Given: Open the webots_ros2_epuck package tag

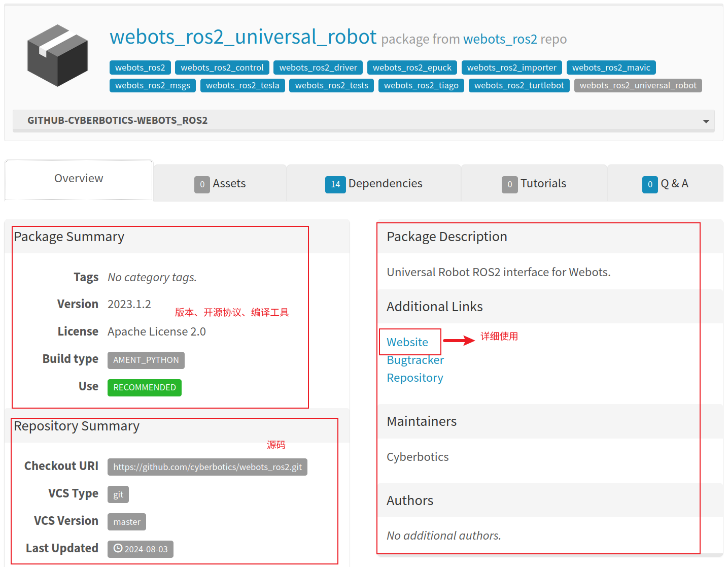Looking at the screenshot, I should tap(412, 68).
